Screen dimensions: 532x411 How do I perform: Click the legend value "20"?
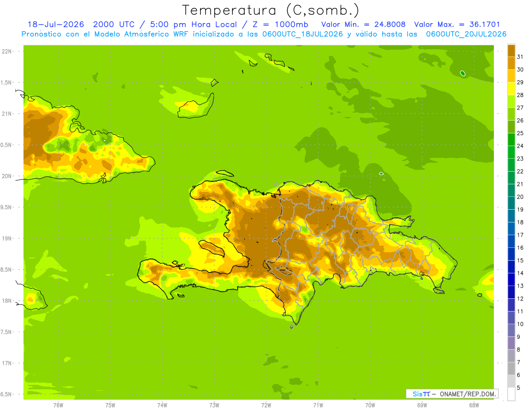(520, 197)
